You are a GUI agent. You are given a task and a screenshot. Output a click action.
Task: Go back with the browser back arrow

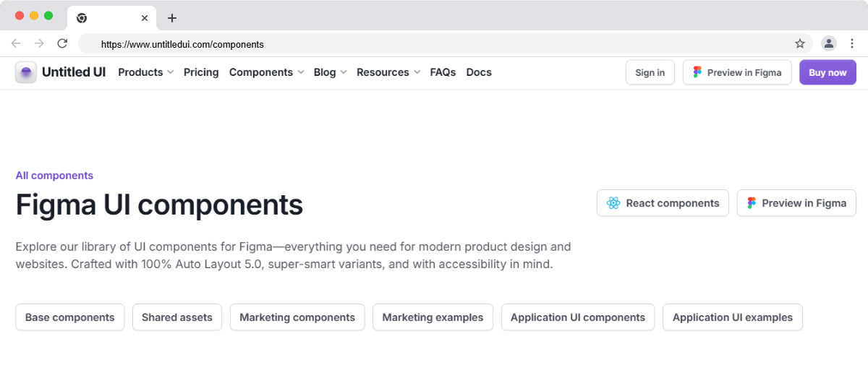pos(16,43)
